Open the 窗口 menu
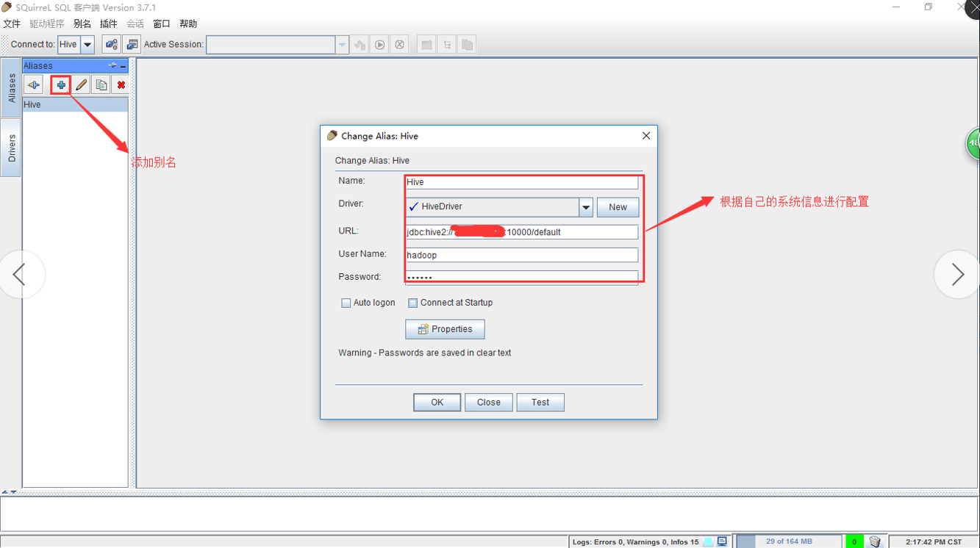Image resolution: width=980 pixels, height=548 pixels. 162,24
